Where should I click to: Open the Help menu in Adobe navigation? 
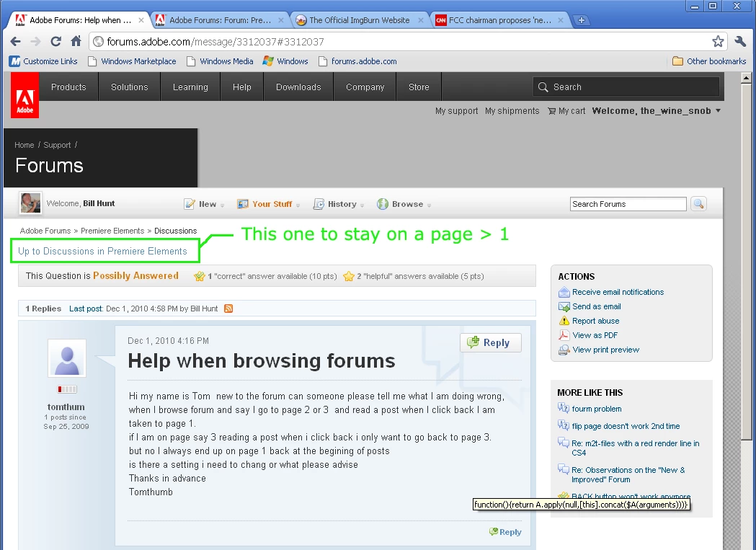pos(242,87)
